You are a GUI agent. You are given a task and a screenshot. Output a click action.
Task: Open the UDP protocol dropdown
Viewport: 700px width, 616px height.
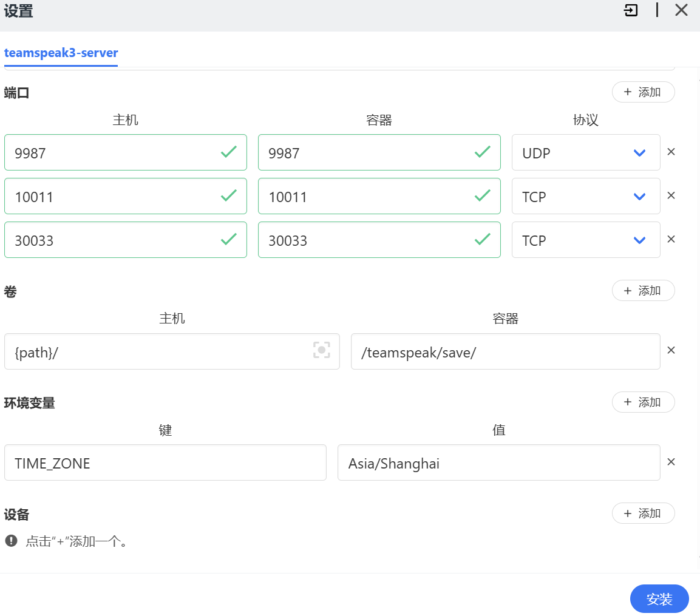tap(586, 152)
